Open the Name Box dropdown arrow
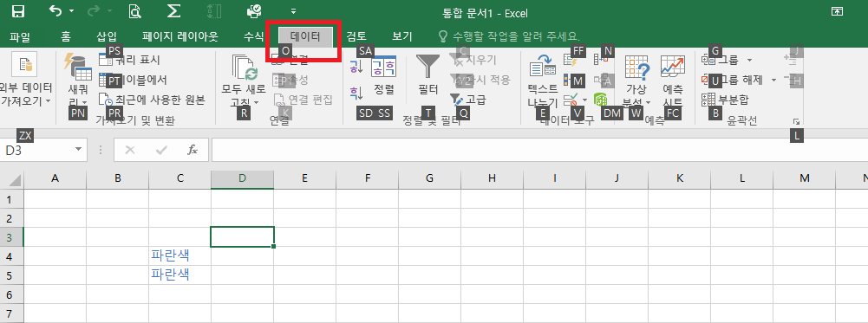868x323 pixels. [x=78, y=150]
